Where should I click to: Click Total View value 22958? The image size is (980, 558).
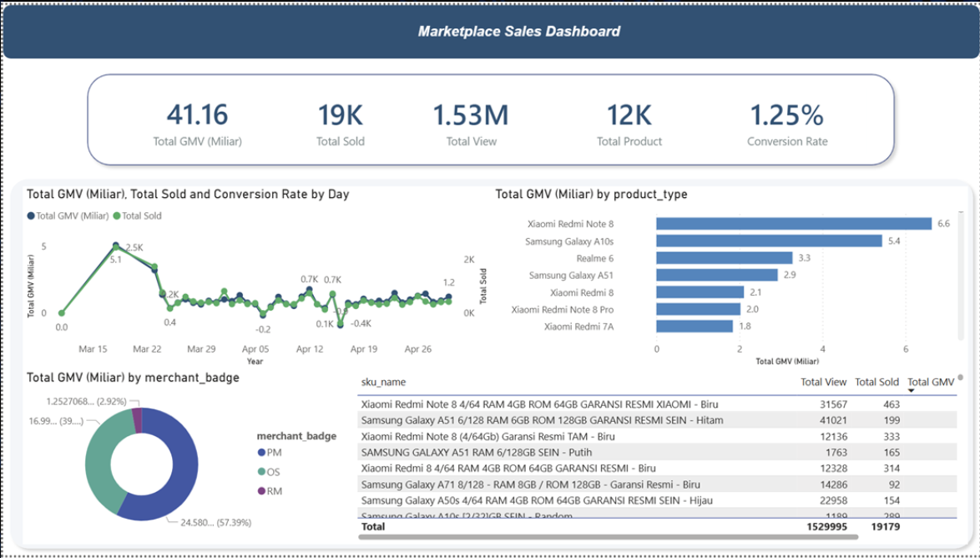pyautogui.click(x=834, y=500)
